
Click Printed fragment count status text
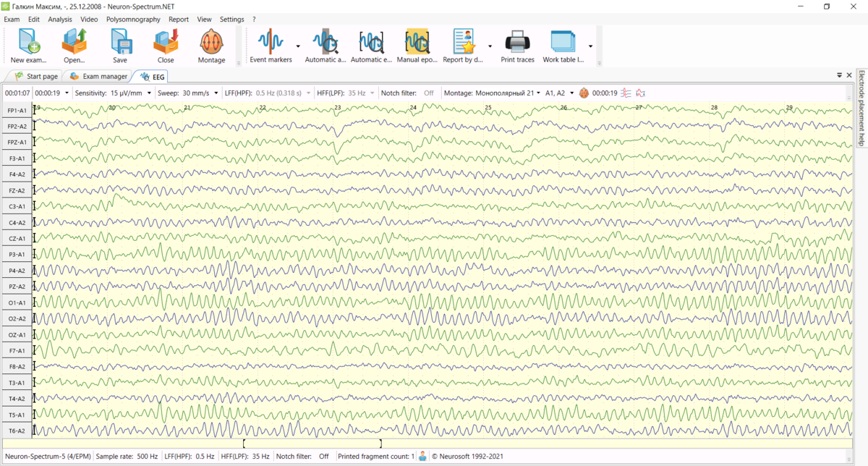pyautogui.click(x=376, y=457)
